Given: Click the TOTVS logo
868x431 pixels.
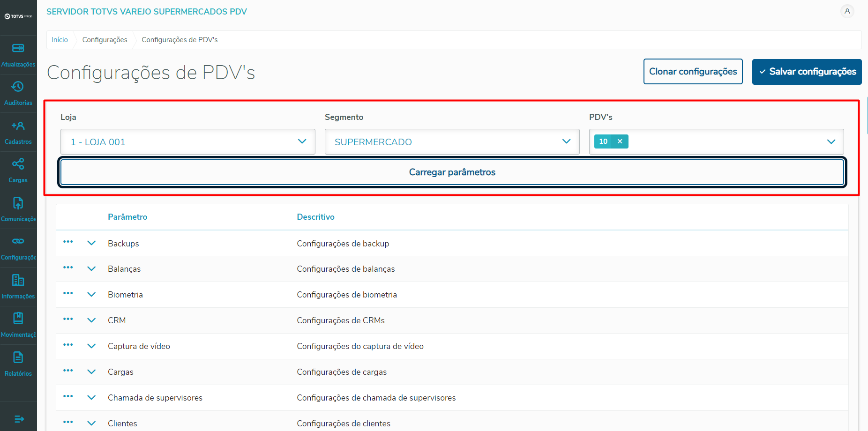Looking at the screenshot, I should click(x=18, y=16).
